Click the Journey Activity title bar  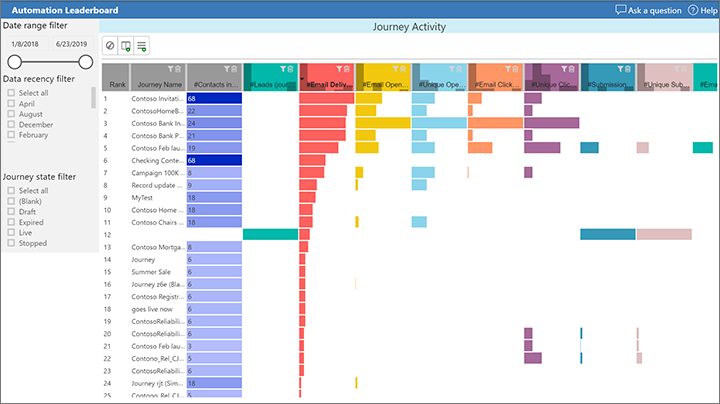pyautogui.click(x=409, y=27)
